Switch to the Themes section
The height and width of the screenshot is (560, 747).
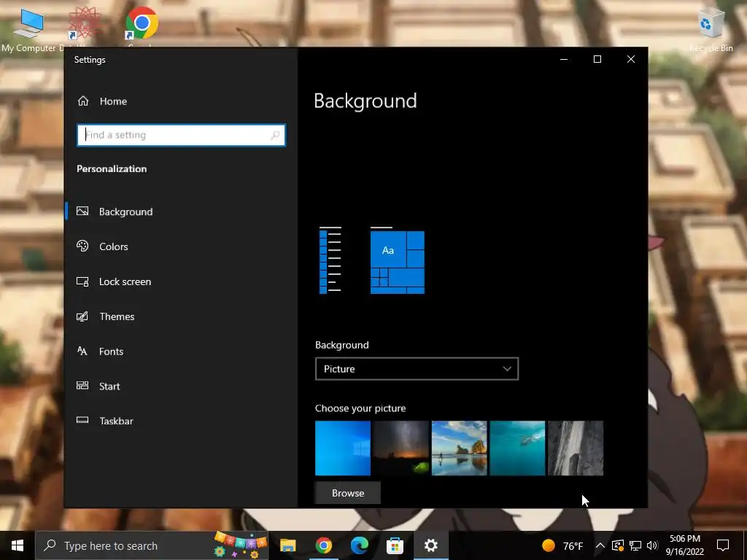117,316
